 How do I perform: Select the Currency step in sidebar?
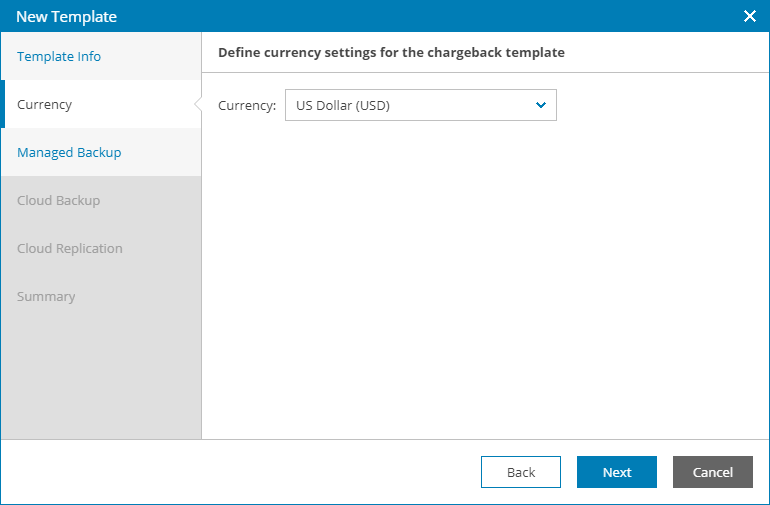pos(45,104)
